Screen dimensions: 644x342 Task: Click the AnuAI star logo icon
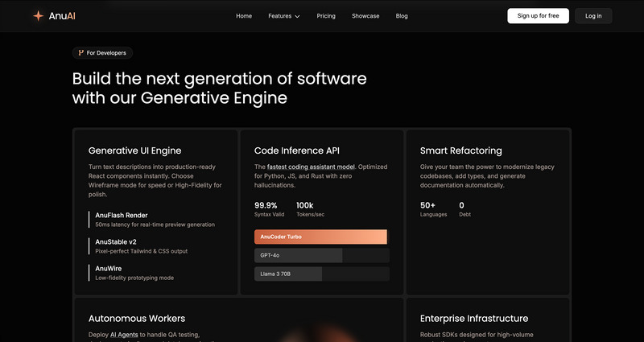coord(38,16)
